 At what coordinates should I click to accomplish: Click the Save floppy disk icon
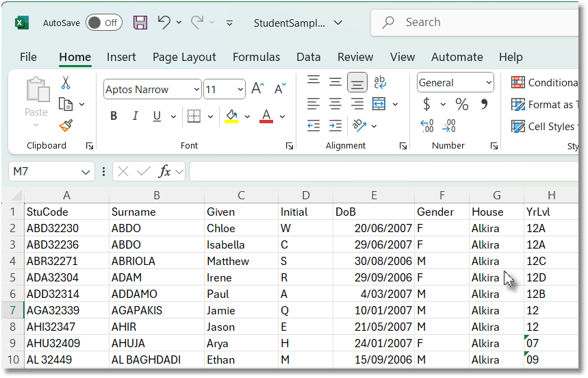point(140,23)
